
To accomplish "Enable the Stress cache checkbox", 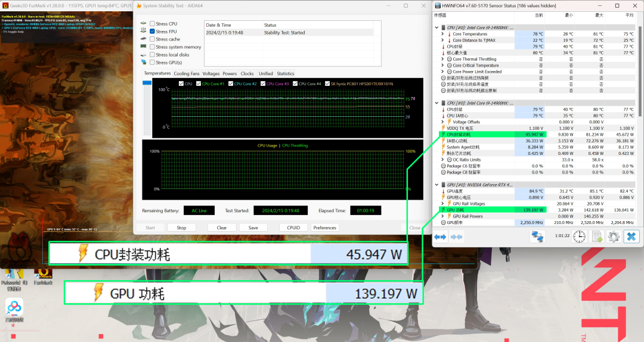I will tap(153, 39).
